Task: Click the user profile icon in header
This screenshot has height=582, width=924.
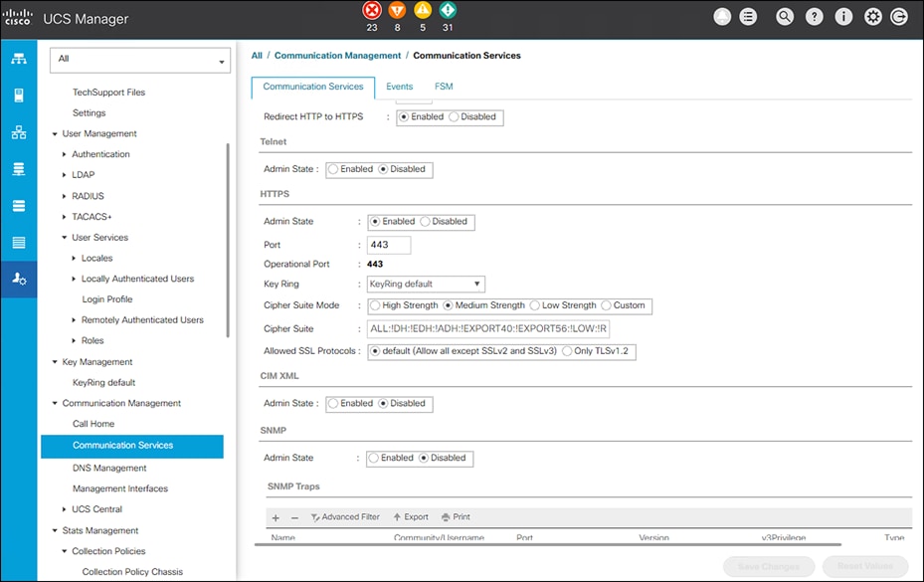Action: pyautogui.click(x=722, y=17)
